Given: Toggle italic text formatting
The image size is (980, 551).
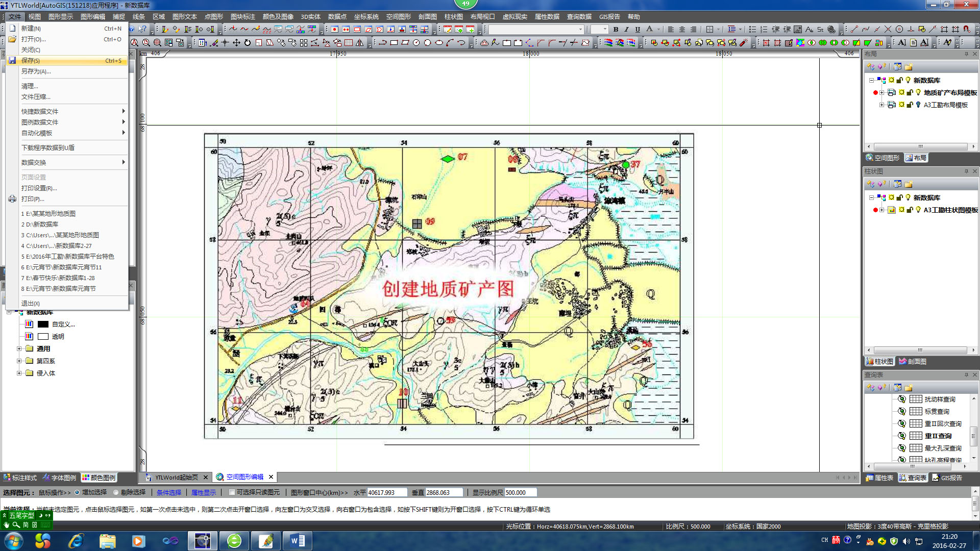Looking at the screenshot, I should [x=627, y=30].
